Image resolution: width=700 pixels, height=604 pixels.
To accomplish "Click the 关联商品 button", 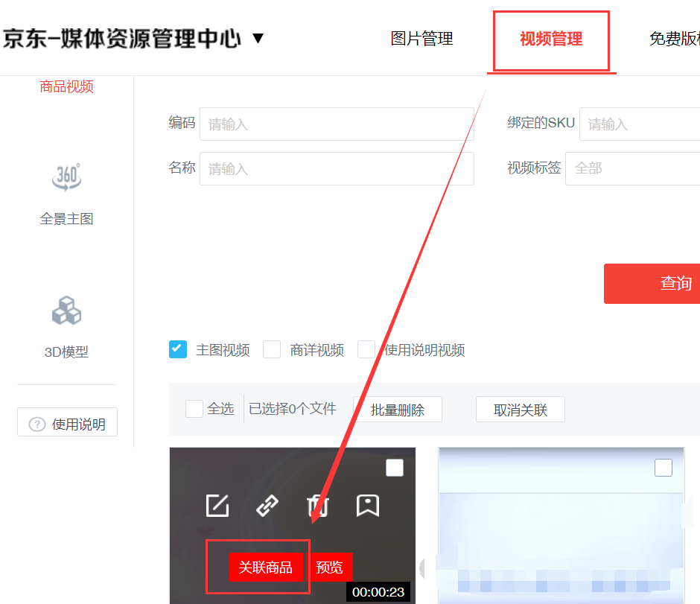I will (x=266, y=568).
